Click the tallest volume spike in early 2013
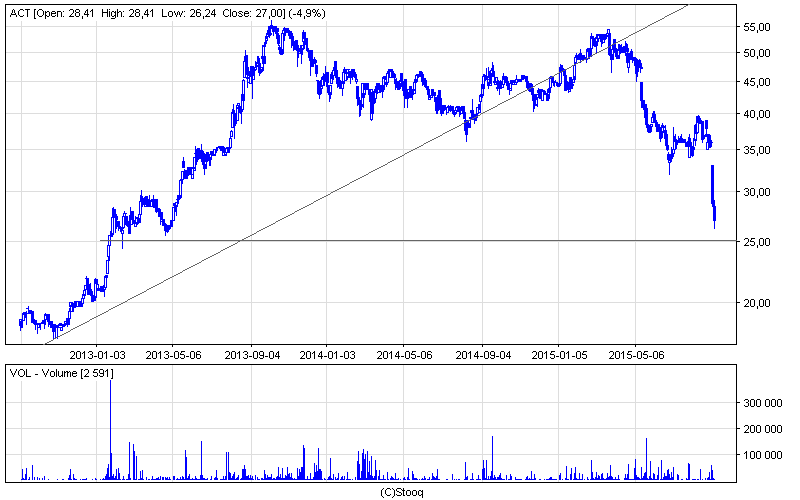Screen dimensions: 800x500 (110, 430)
